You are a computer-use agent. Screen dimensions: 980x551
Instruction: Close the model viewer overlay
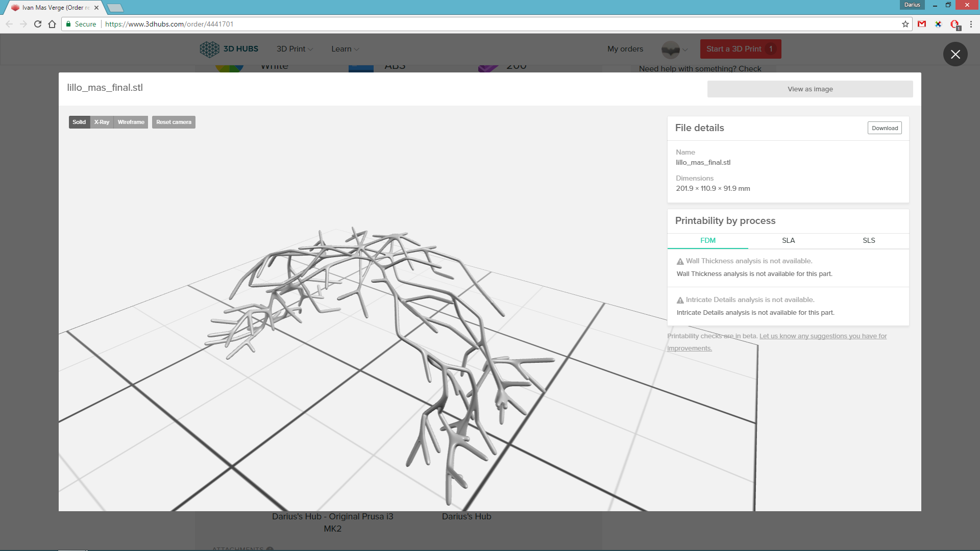[955, 54]
